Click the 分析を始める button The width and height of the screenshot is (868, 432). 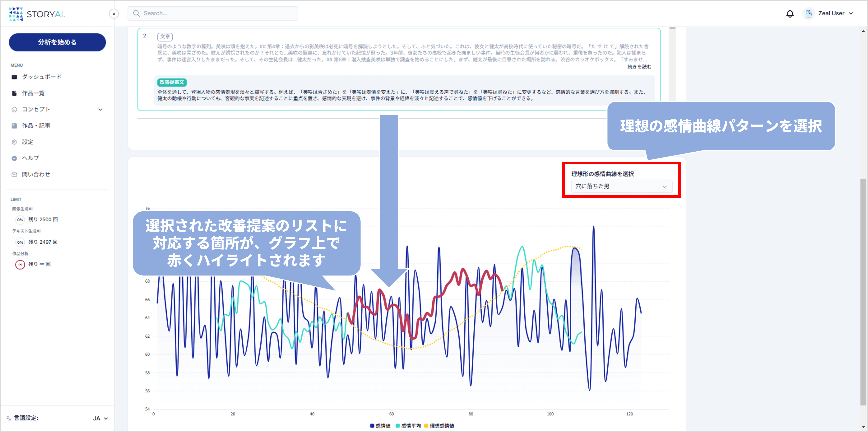pyautogui.click(x=57, y=42)
